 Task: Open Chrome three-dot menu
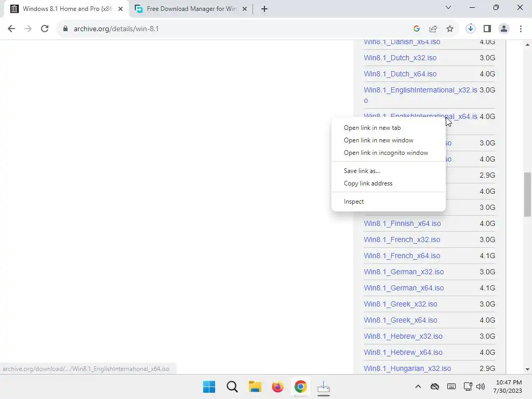point(521,29)
